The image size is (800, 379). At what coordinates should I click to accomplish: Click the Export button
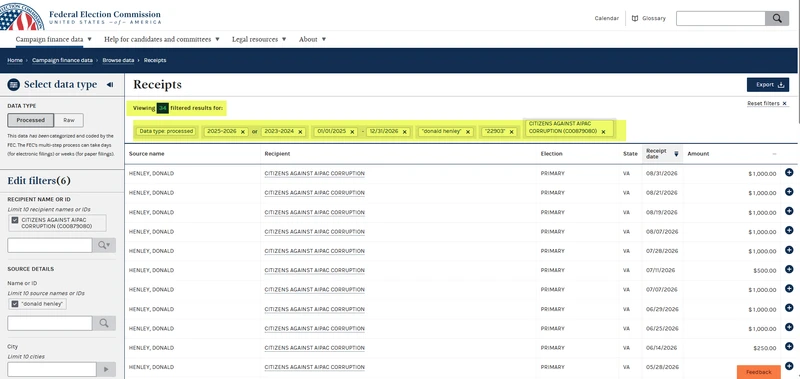pyautogui.click(x=768, y=85)
